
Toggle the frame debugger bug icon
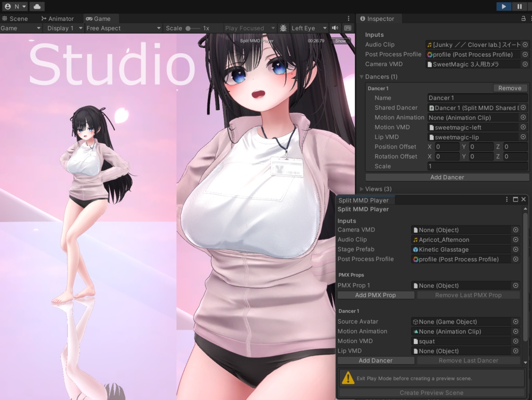283,28
